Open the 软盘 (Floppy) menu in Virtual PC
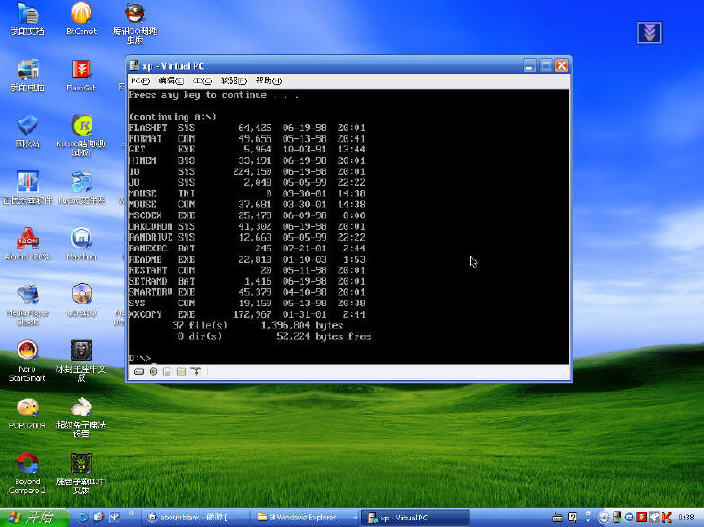 [233, 81]
